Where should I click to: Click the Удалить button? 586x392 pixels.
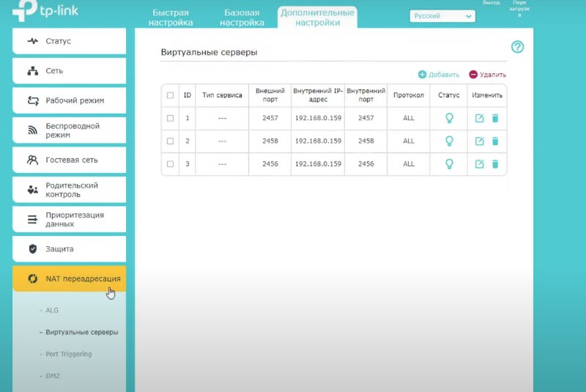pyautogui.click(x=488, y=75)
